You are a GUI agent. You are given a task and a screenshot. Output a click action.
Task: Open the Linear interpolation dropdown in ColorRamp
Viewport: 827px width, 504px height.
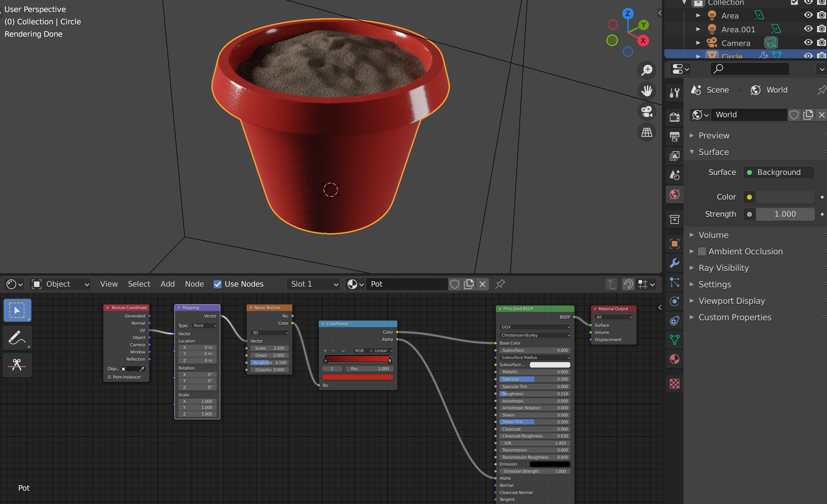(384, 351)
